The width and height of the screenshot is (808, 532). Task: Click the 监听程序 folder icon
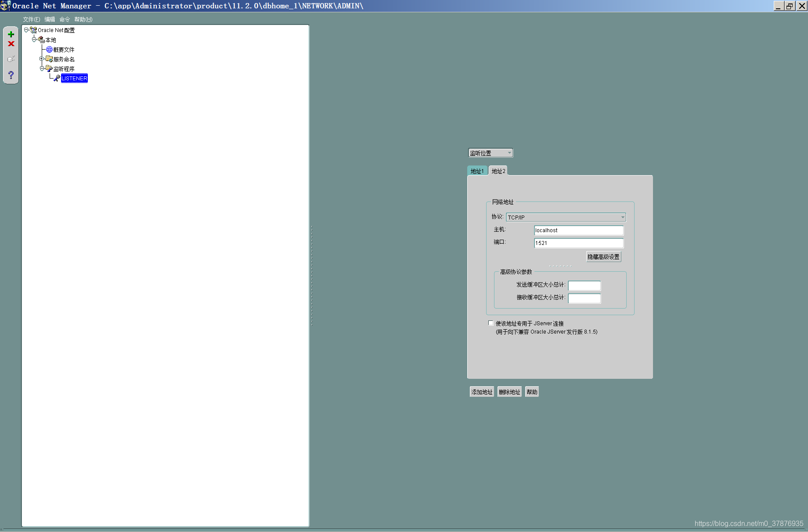49,68
